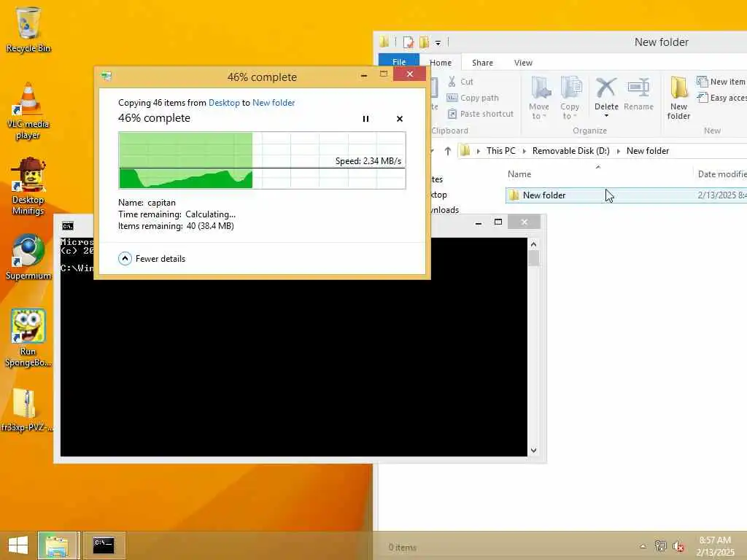Click the Rename ribbon button
The image size is (747, 560).
coord(638,94)
